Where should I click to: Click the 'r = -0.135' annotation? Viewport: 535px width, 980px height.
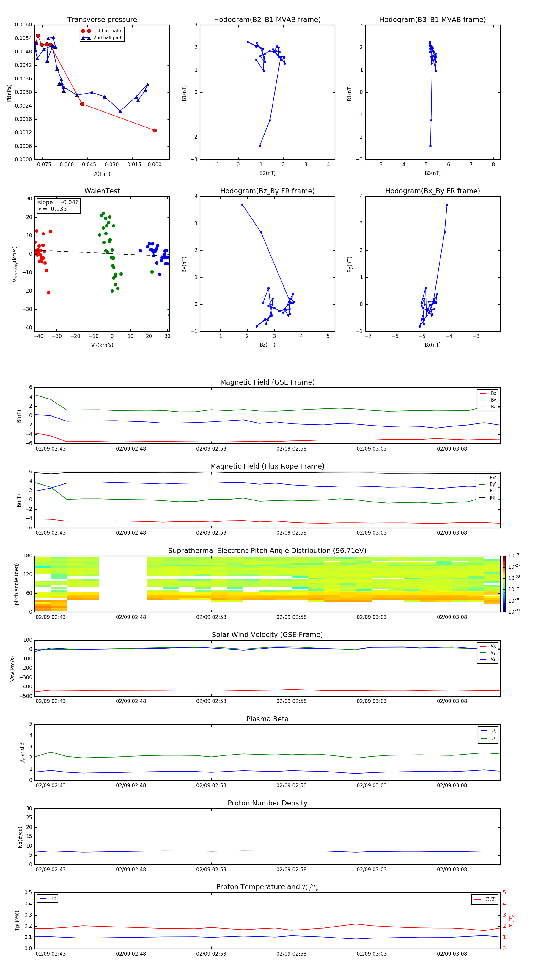[x=53, y=209]
